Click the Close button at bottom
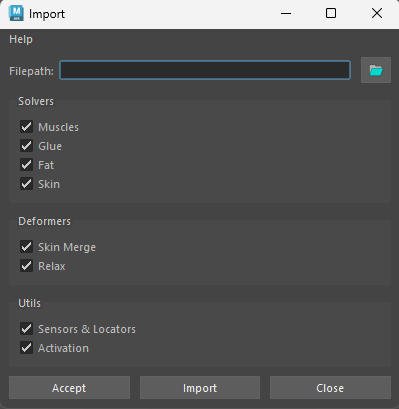This screenshot has height=409, width=399. pyautogui.click(x=330, y=388)
